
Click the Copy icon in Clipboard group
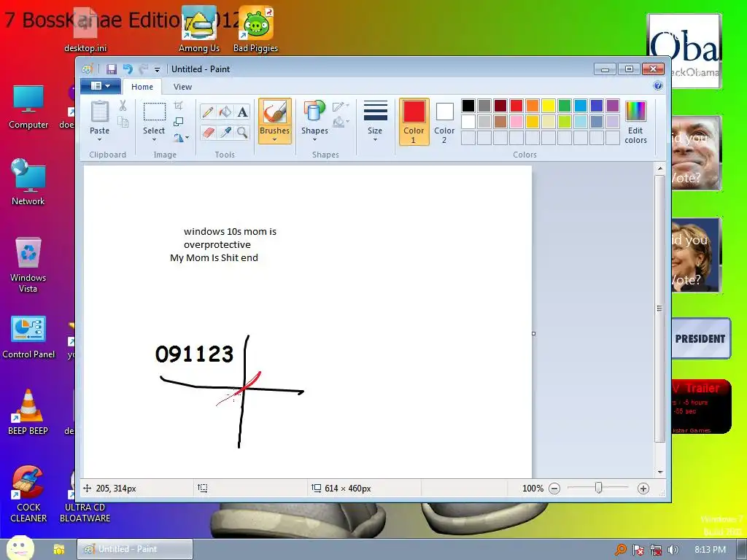pos(123,122)
